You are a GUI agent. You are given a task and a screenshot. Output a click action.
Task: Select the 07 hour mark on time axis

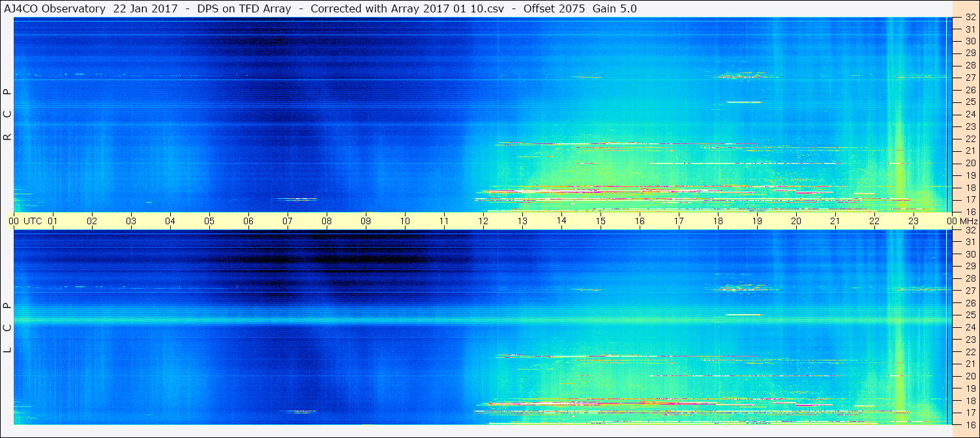288,221
